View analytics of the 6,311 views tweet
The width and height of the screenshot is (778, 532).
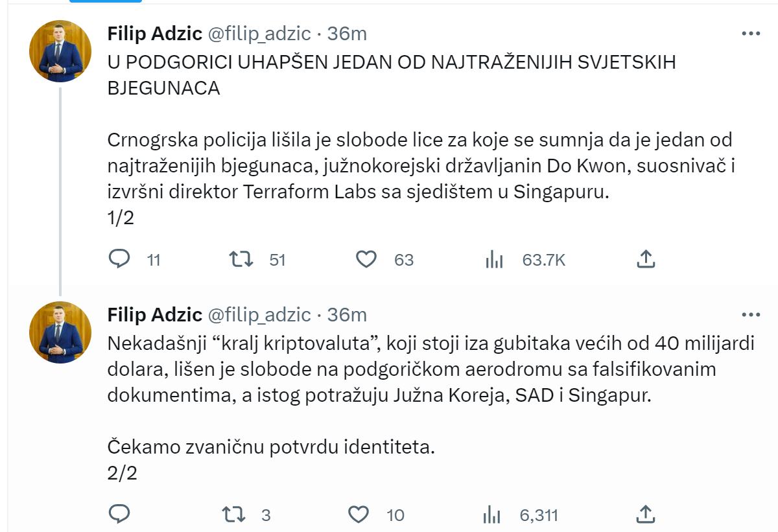click(493, 515)
